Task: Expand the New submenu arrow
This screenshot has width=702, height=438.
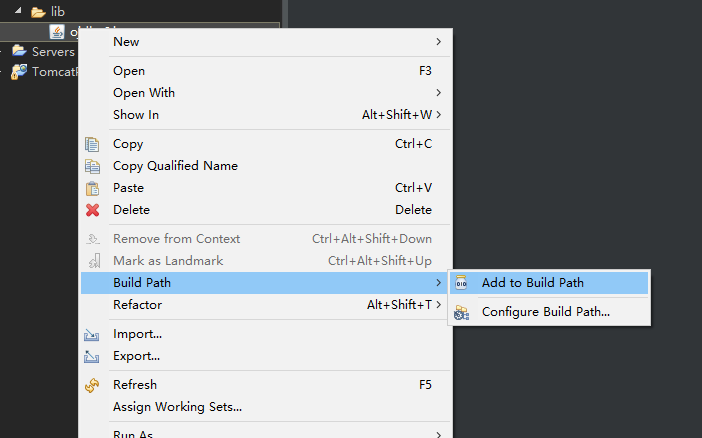Action: click(x=438, y=42)
